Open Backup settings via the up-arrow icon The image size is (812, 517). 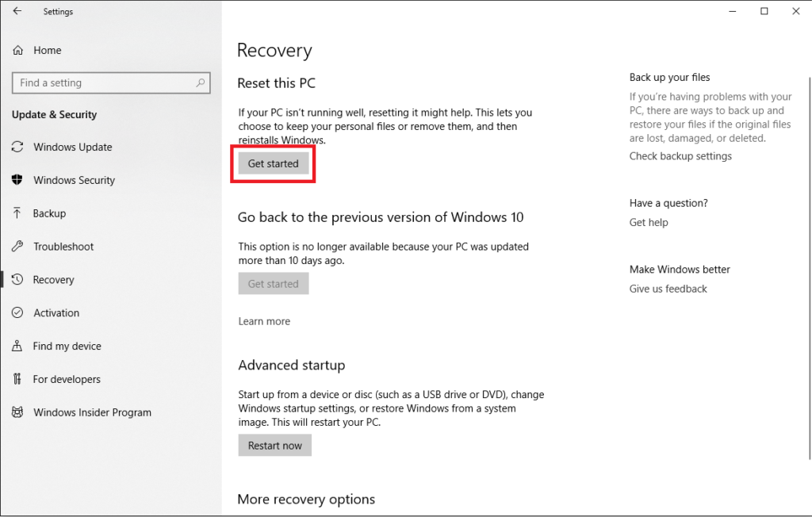click(x=17, y=213)
